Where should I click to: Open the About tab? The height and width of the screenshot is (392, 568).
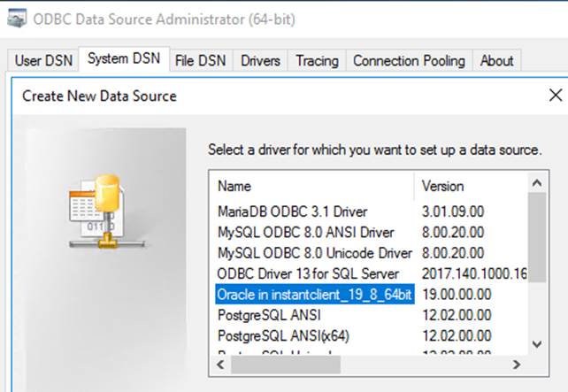(x=496, y=60)
